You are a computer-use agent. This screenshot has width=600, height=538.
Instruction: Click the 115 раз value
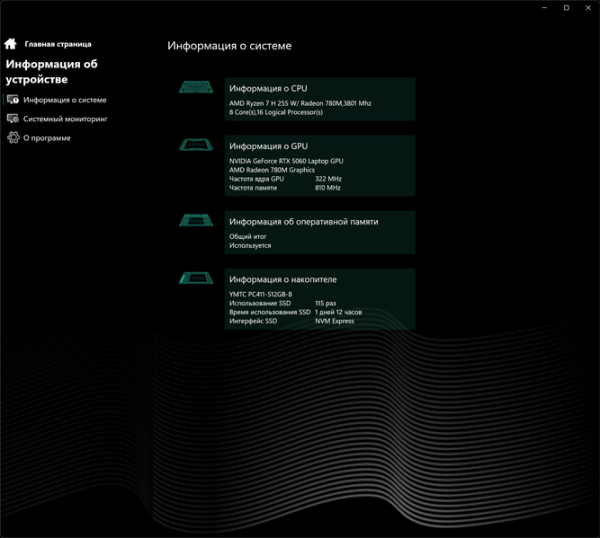[325, 303]
